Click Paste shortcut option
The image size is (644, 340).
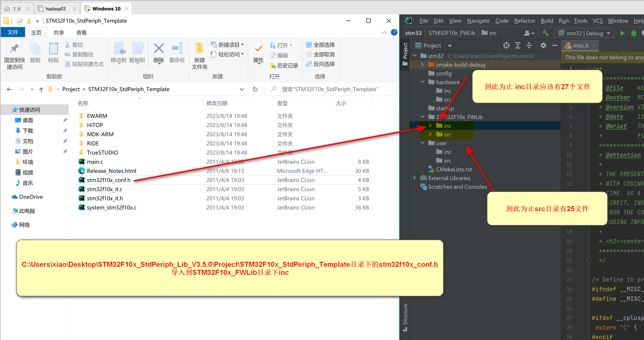[x=84, y=64]
